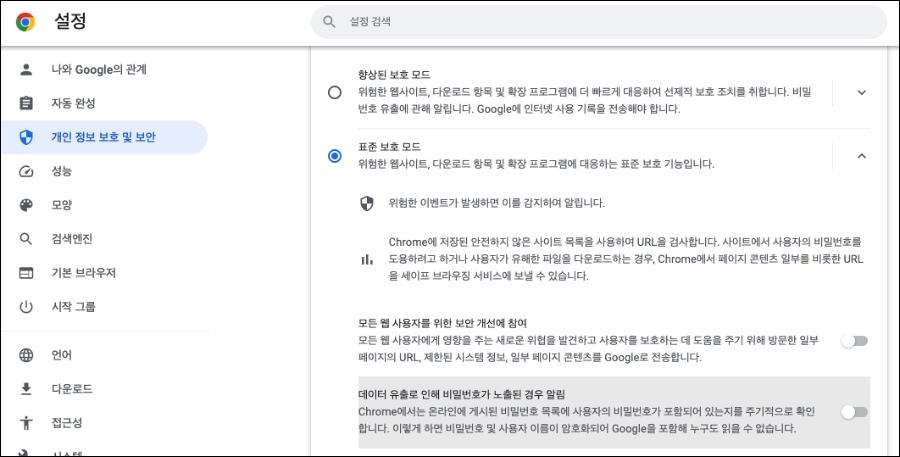This screenshot has width=900, height=457.
Task: Open 접근성 settings section
Action: [x=104, y=423]
